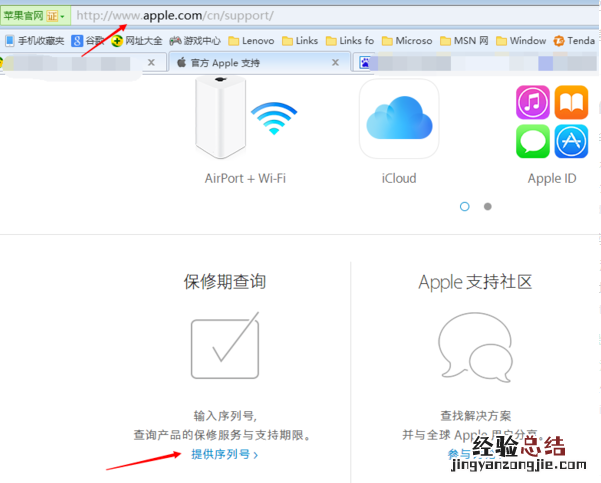
Task: Click the Apple 支持社区 heading
Action: coord(475,282)
